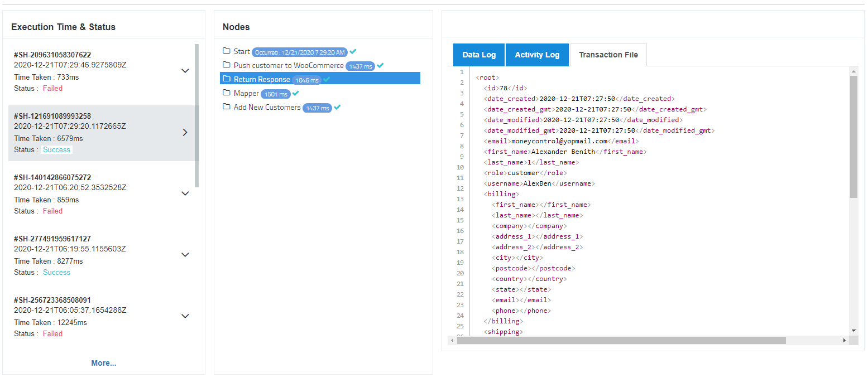The image size is (868, 378).
Task: Open the Activity Log tab
Action: [537, 55]
